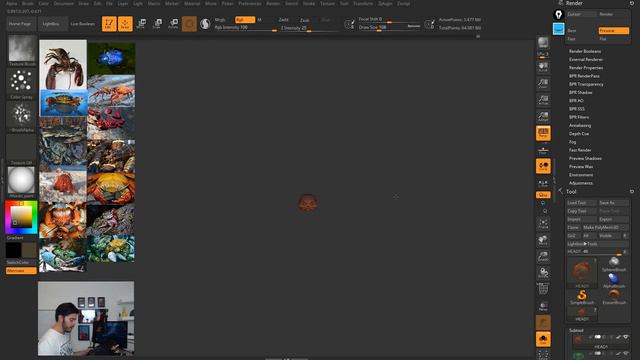Enable the Rgb paint mode
Viewport: 640px width, 360px height.
(244, 20)
